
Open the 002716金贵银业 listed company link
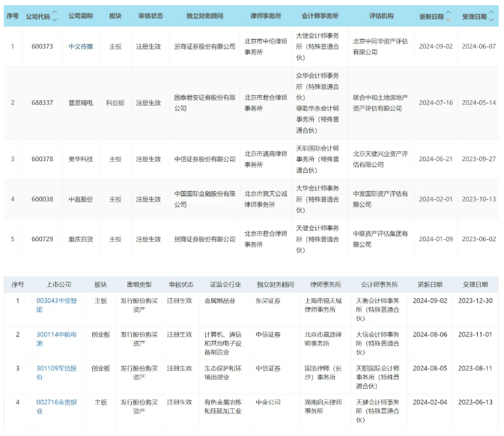coord(57,407)
